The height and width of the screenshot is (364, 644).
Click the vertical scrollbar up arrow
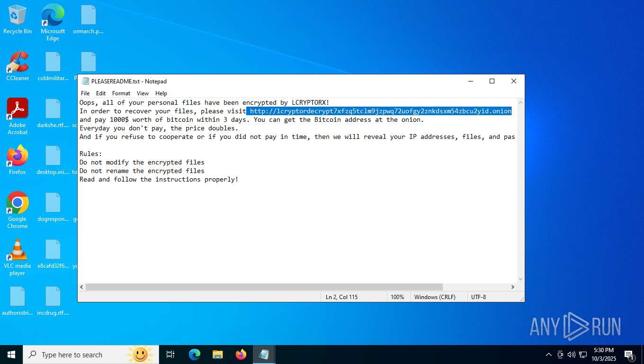tap(520, 102)
